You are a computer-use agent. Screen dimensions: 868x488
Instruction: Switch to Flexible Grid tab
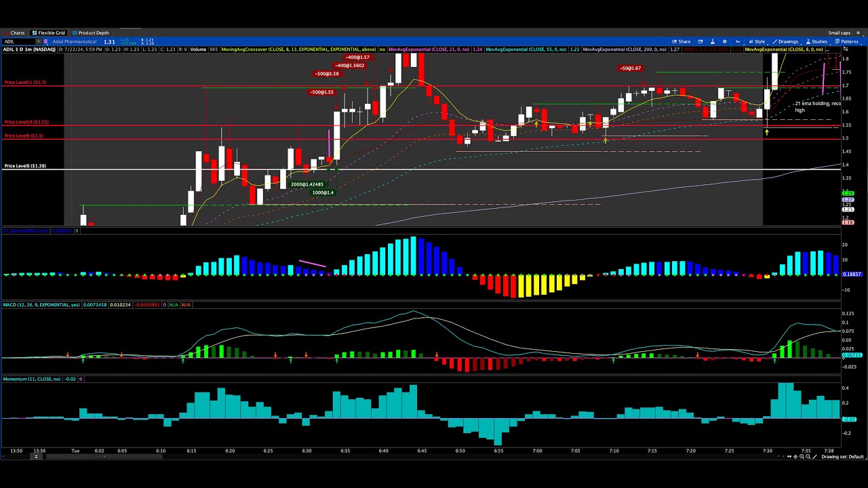(x=48, y=33)
